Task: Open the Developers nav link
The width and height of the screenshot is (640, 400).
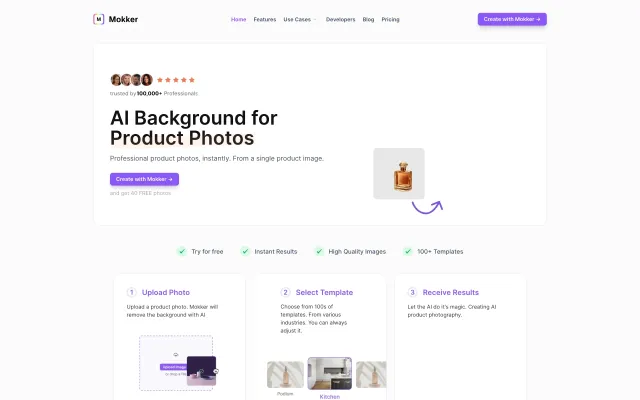Action: tap(340, 19)
